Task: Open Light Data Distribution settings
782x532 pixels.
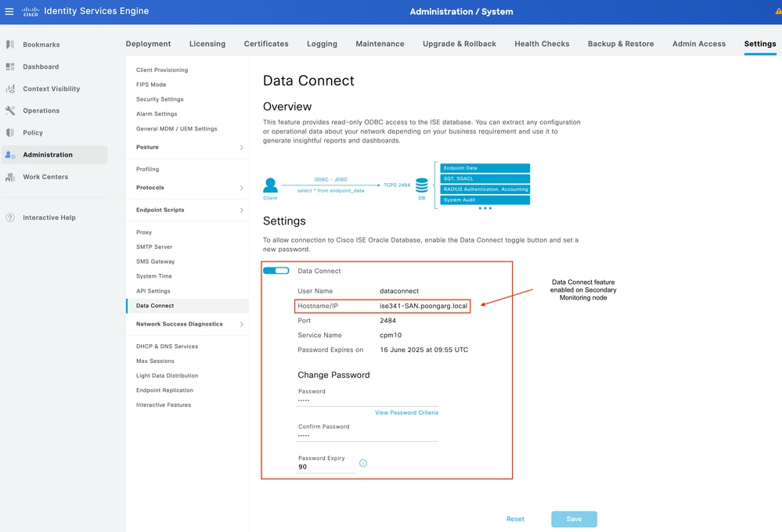Action: click(167, 376)
